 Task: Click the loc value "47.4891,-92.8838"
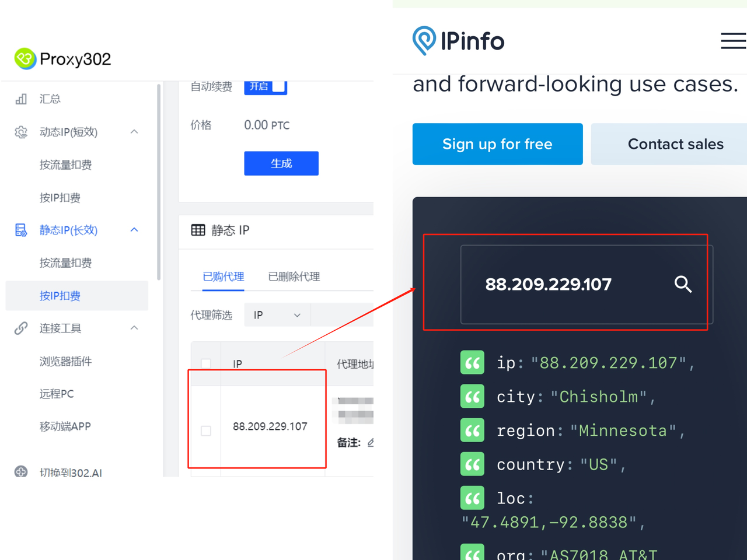pyautogui.click(x=549, y=522)
